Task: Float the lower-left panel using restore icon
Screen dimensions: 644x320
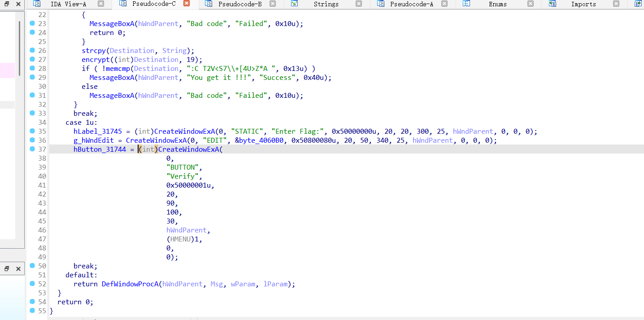Action: tap(7, 269)
